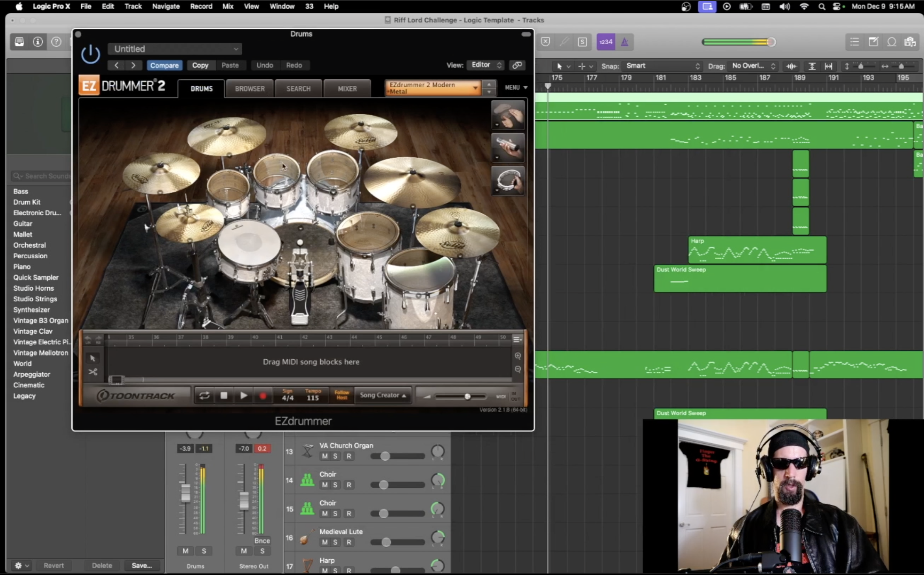Toggle the metronome button
This screenshot has width=924, height=575.
[x=625, y=42]
